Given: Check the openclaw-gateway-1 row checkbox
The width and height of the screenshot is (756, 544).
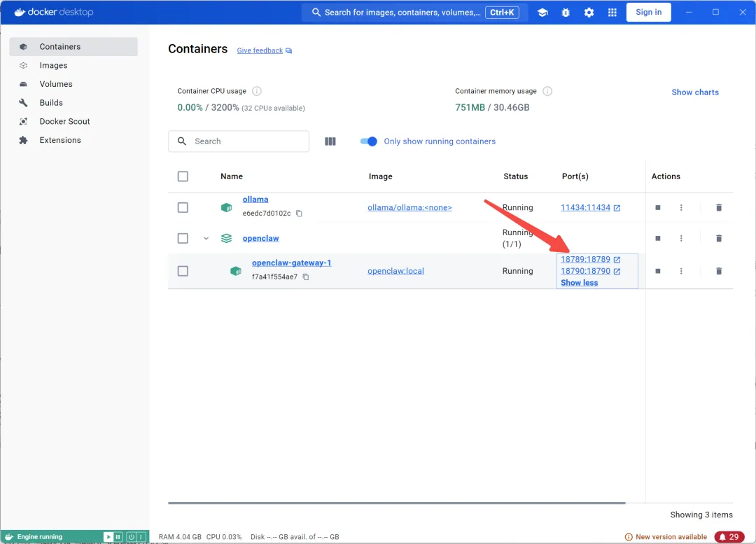Looking at the screenshot, I should click(183, 271).
